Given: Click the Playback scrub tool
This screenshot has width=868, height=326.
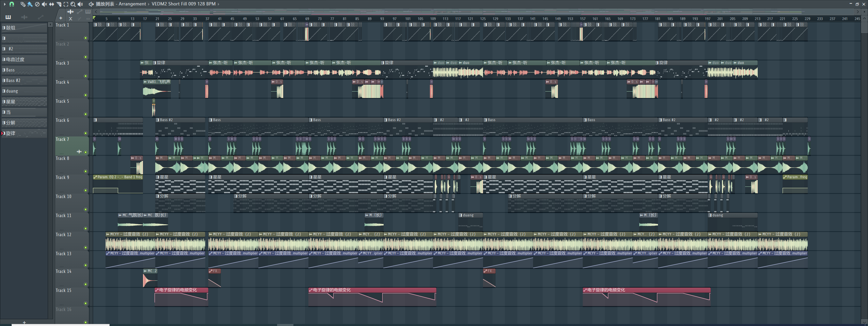Looking at the screenshot, I should (80, 4).
